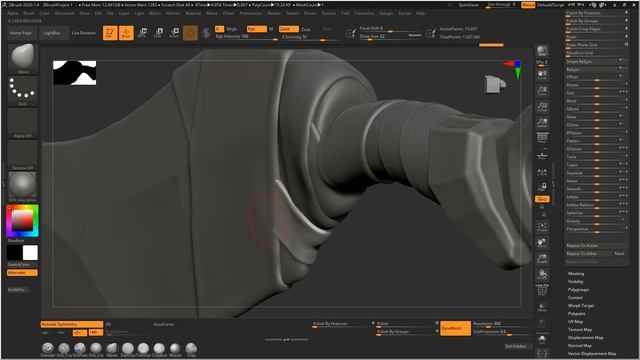Screen dimensions: 640x360
Task: Open the Alpha menu
Action: pos(13,13)
